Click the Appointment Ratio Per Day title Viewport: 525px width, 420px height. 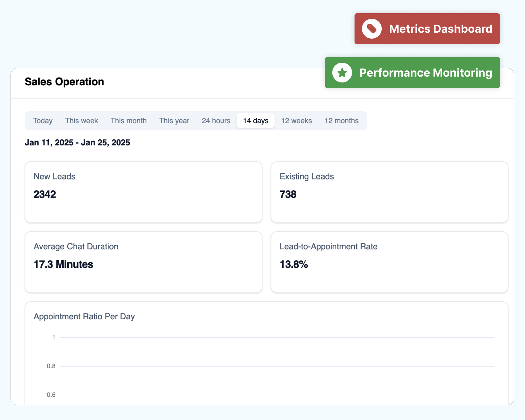tap(84, 317)
